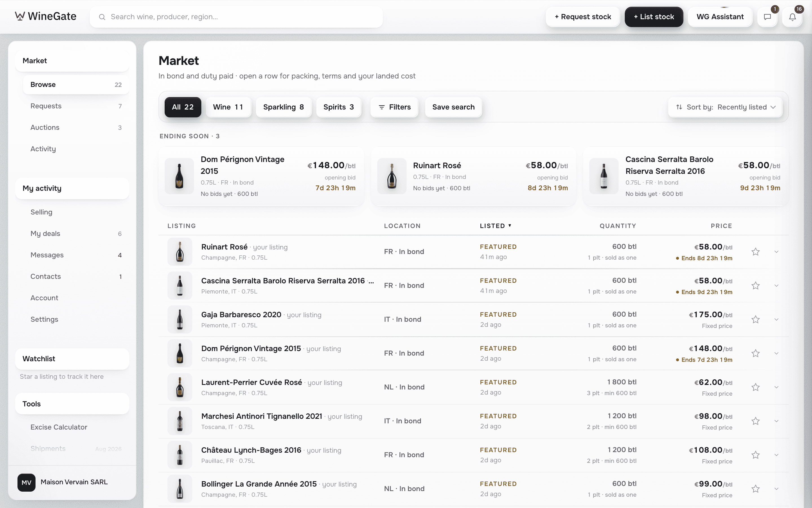
Task: Click the Bollinger La Grande Année bottle thumbnail
Action: [180, 489]
